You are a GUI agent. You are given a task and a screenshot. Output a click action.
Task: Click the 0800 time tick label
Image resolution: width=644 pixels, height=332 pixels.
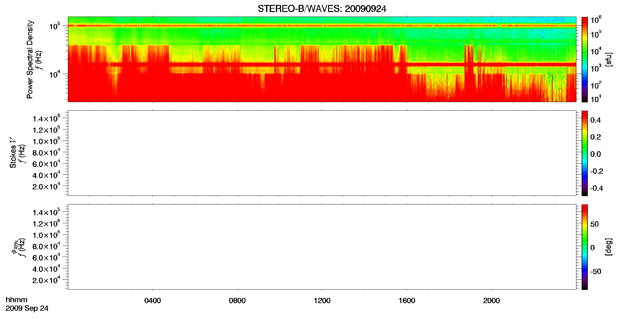coord(237,301)
